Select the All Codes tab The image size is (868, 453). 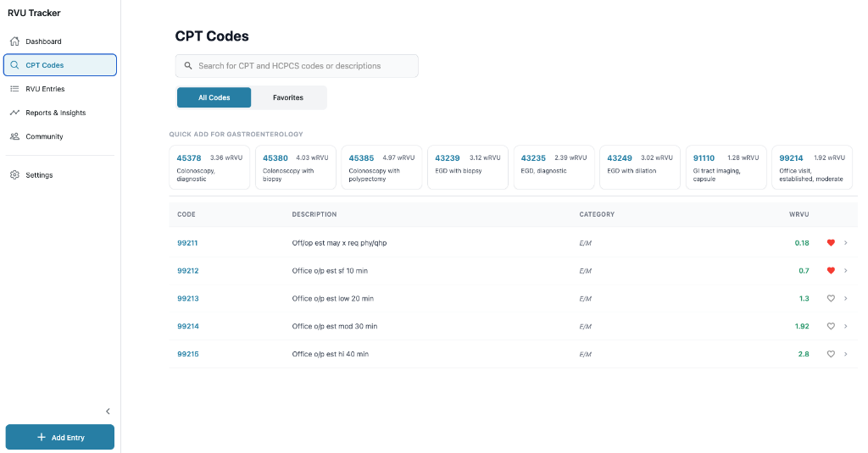click(214, 97)
